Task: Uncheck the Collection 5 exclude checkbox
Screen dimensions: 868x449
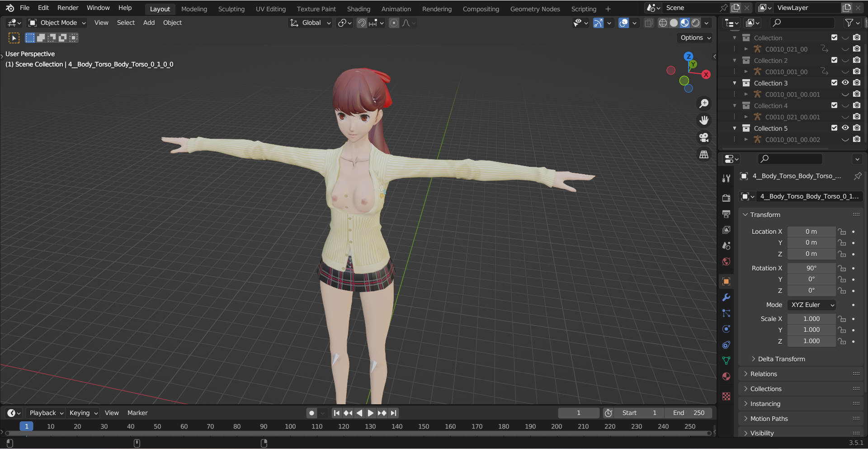Action: click(x=834, y=128)
